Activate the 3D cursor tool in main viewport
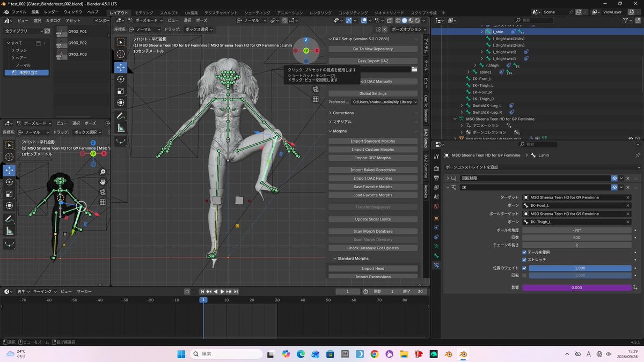Screen dimensions: 644x362 point(121,54)
